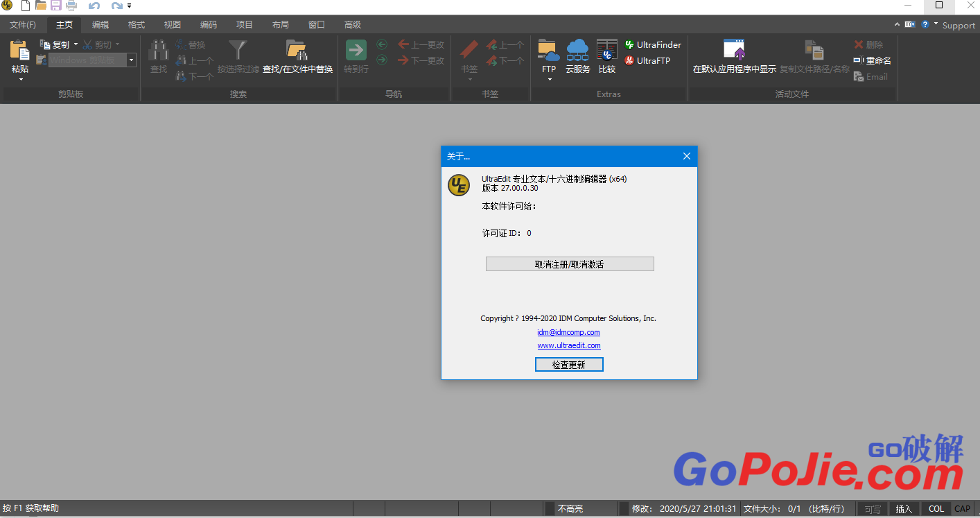The height and width of the screenshot is (518, 980).
Task: Switch to the 编辑 ribbon tab
Action: [x=100, y=24]
